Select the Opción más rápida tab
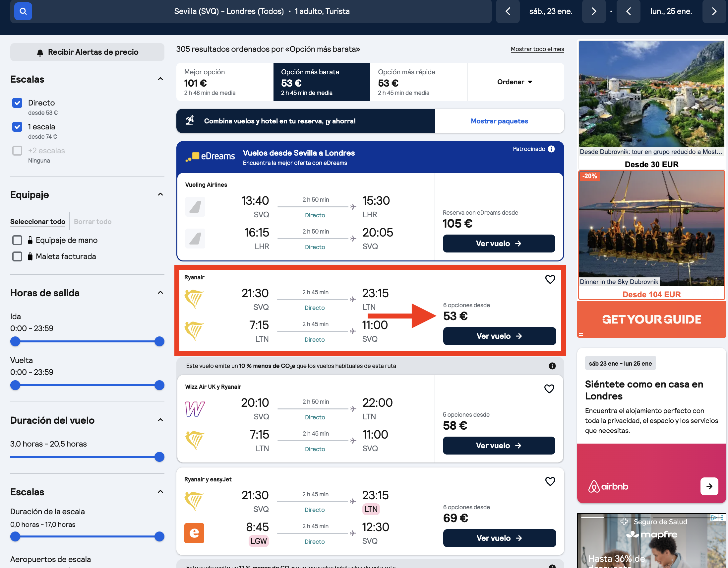Viewport: 728px width, 568px height. [419, 82]
